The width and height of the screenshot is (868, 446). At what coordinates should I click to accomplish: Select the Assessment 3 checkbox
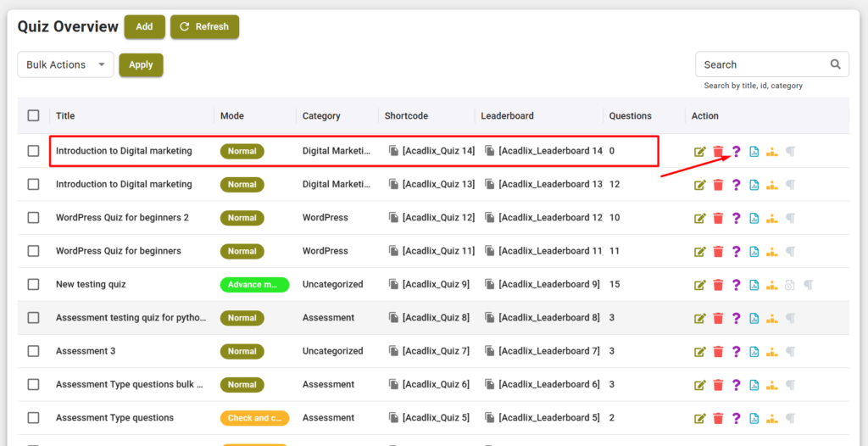[x=34, y=351]
